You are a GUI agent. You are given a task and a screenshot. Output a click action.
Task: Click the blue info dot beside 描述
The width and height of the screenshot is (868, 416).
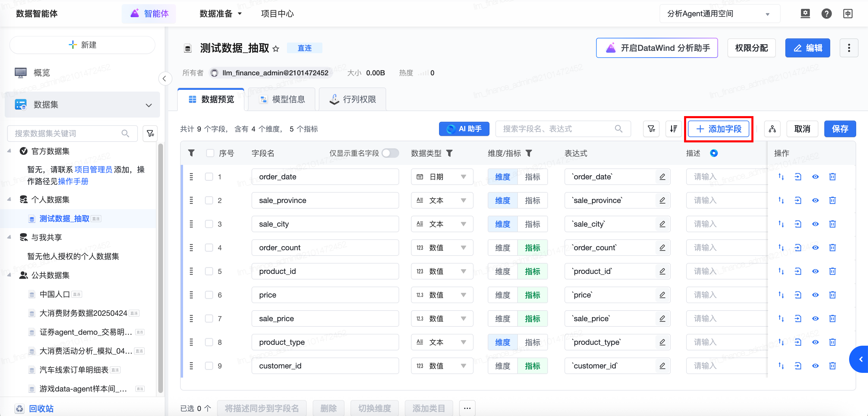point(714,153)
